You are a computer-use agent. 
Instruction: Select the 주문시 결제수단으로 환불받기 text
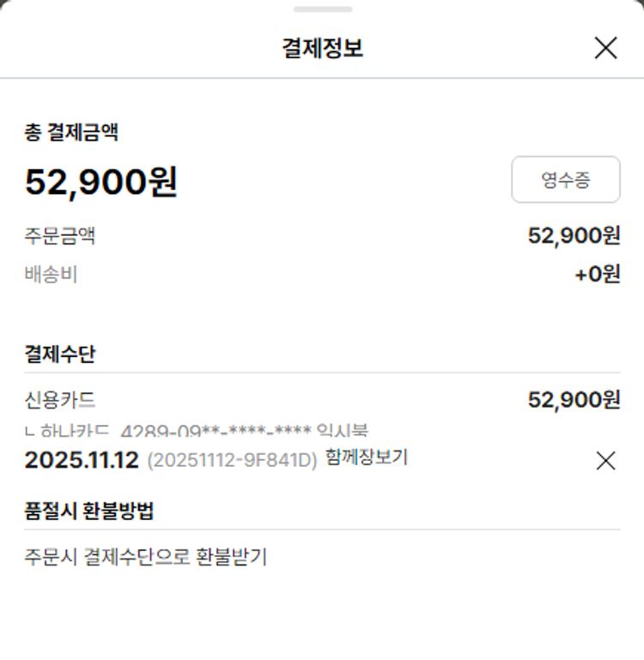coord(146,557)
